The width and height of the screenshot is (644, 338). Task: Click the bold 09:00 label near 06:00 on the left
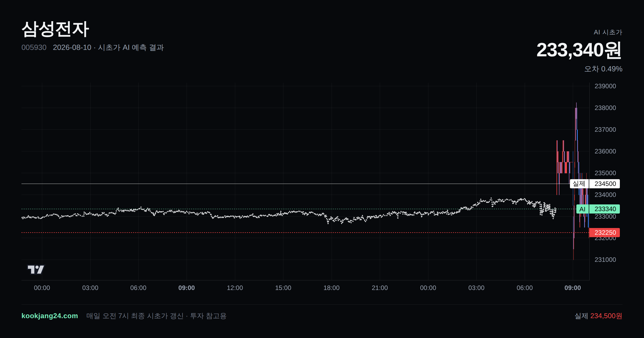coord(186,288)
